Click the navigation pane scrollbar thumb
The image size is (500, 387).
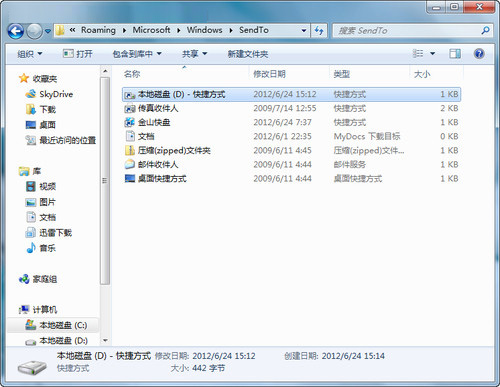coord(105,181)
